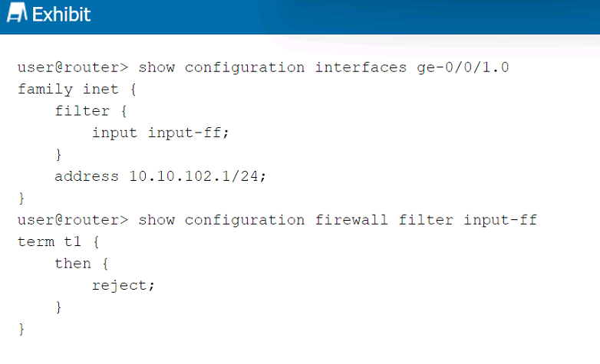Click the filter stanza line
Viewport: 600px width, 364px height.
click(91, 111)
